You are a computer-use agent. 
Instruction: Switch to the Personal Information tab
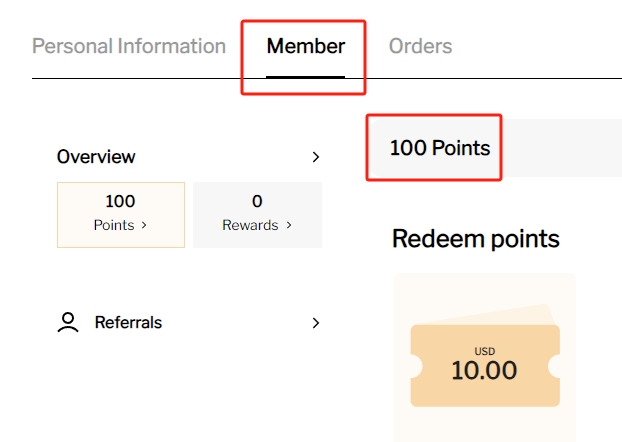click(x=129, y=46)
